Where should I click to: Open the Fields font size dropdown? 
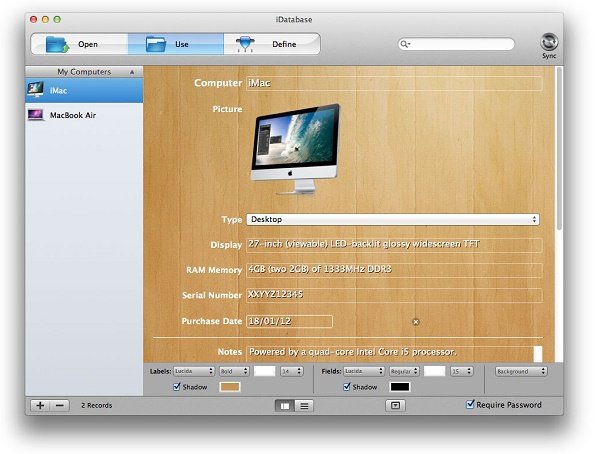461,371
